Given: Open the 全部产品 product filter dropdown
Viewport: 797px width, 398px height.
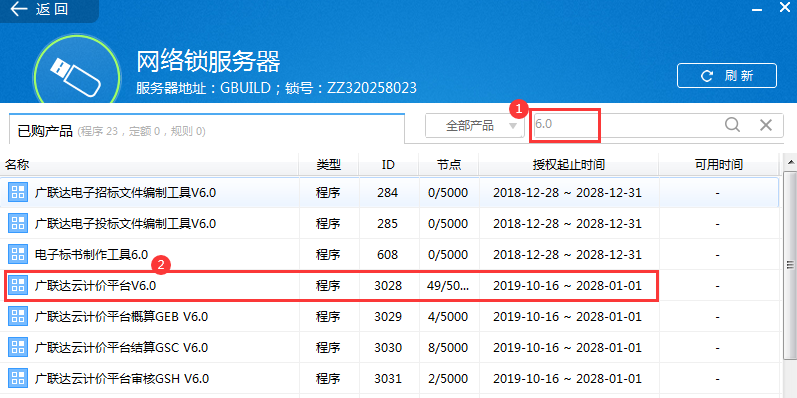Looking at the screenshot, I should (474, 126).
